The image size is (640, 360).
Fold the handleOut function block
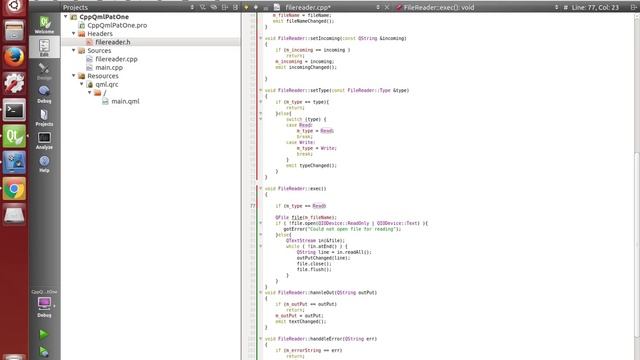(x=261, y=293)
